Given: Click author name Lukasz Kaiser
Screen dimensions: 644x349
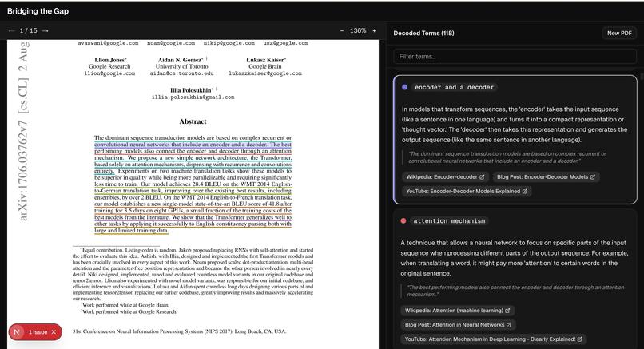Looking at the screenshot, I should pos(265,60).
